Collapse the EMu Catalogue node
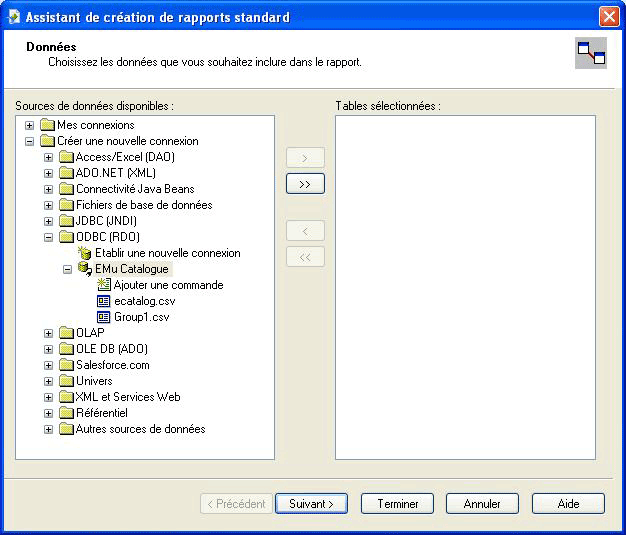This screenshot has width=626, height=535. (x=67, y=269)
